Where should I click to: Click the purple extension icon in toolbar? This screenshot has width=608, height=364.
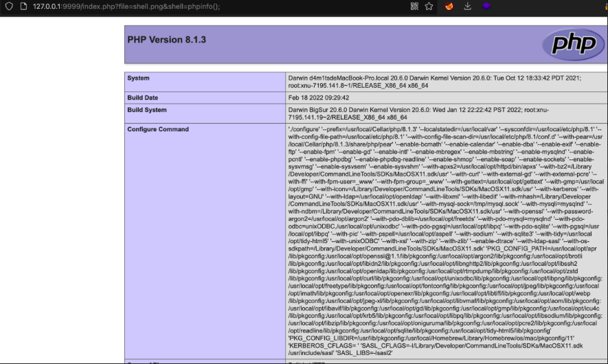pyautogui.click(x=486, y=6)
